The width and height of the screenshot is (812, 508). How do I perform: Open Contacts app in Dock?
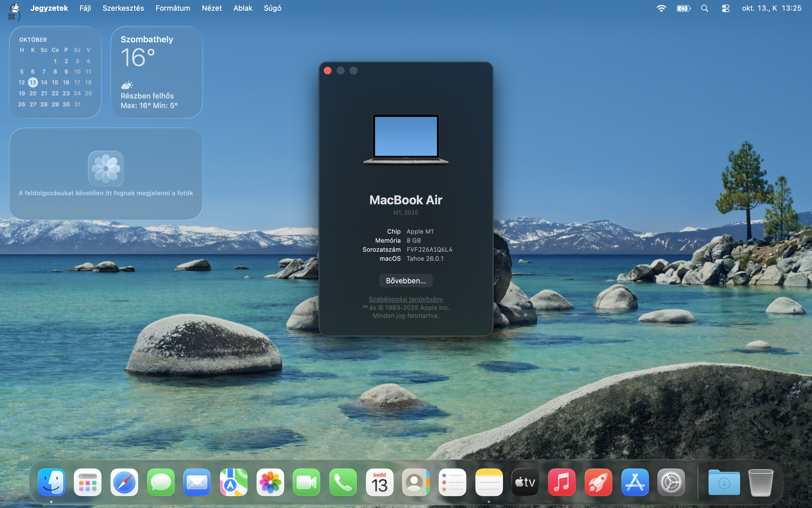coord(416,482)
